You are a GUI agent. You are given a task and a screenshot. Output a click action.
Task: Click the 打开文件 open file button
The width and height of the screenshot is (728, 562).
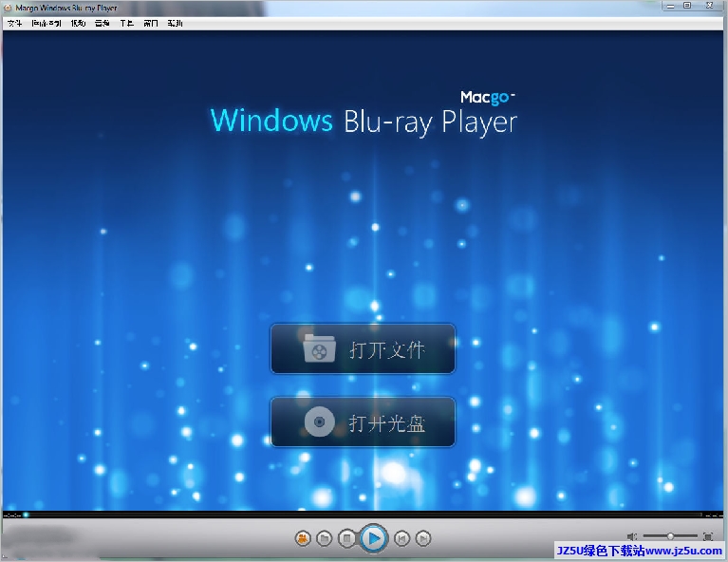363,348
